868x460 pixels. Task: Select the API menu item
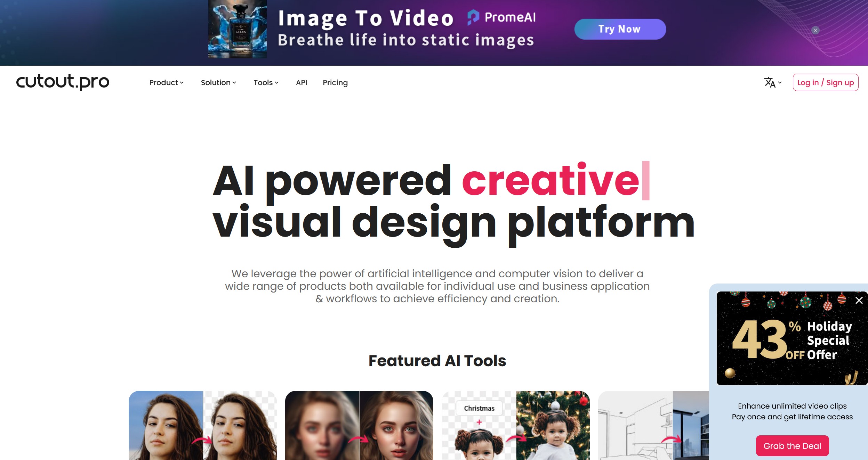click(x=302, y=82)
